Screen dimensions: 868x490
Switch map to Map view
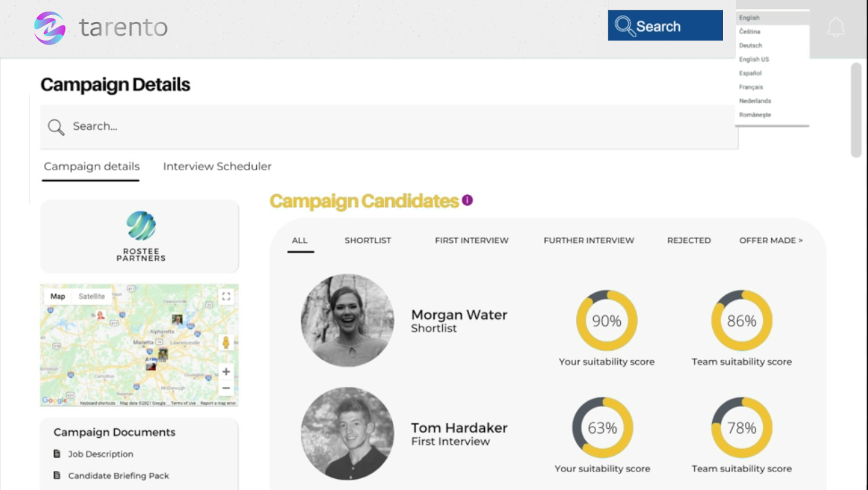[58, 296]
